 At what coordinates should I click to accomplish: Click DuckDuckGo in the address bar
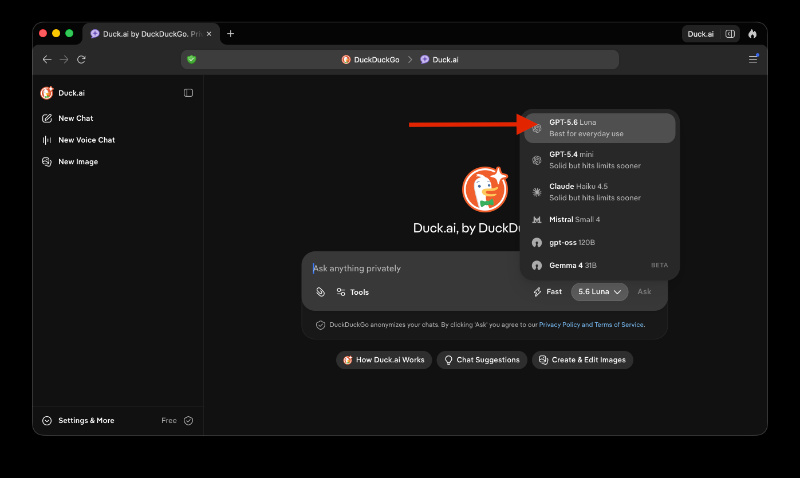[x=370, y=60]
